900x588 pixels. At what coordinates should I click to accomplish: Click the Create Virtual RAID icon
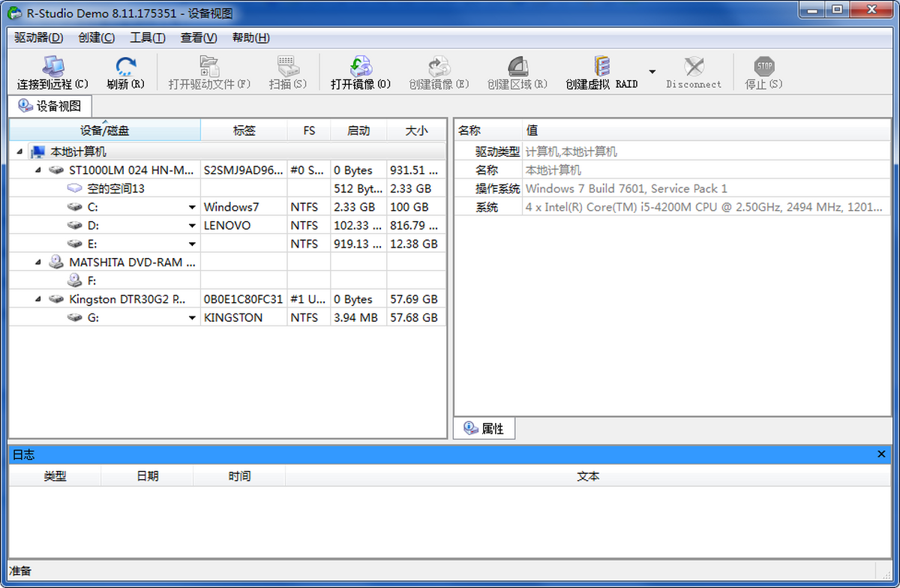click(601, 67)
